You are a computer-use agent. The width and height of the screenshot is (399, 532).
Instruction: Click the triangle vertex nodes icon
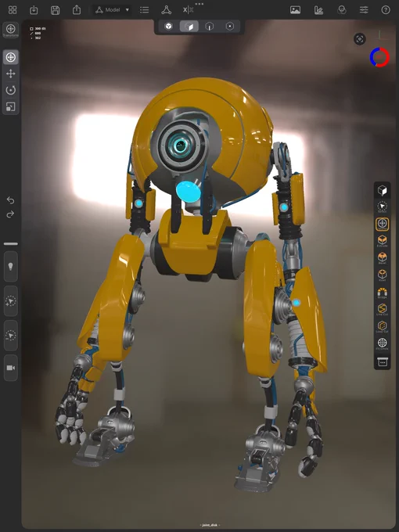[x=166, y=10]
